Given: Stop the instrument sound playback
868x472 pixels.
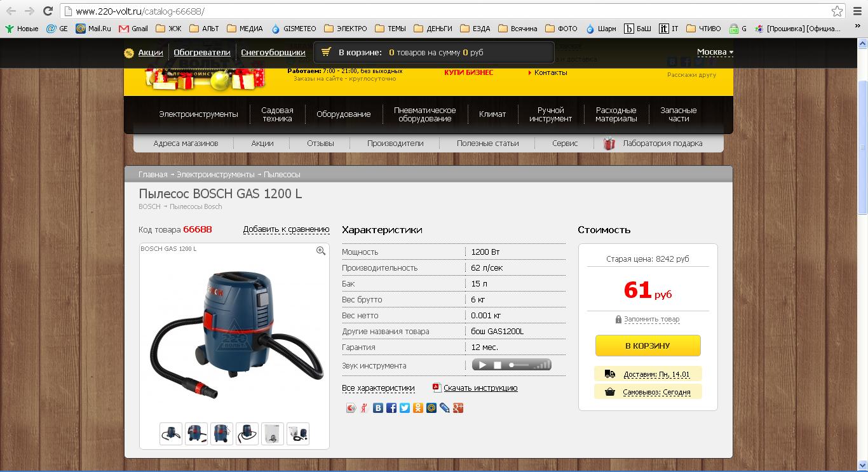Looking at the screenshot, I should [x=498, y=365].
